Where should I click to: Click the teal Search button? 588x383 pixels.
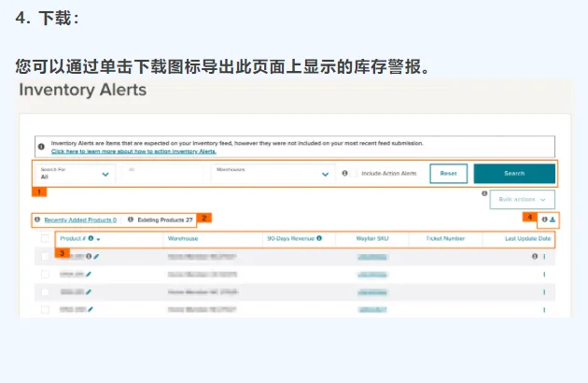click(514, 174)
